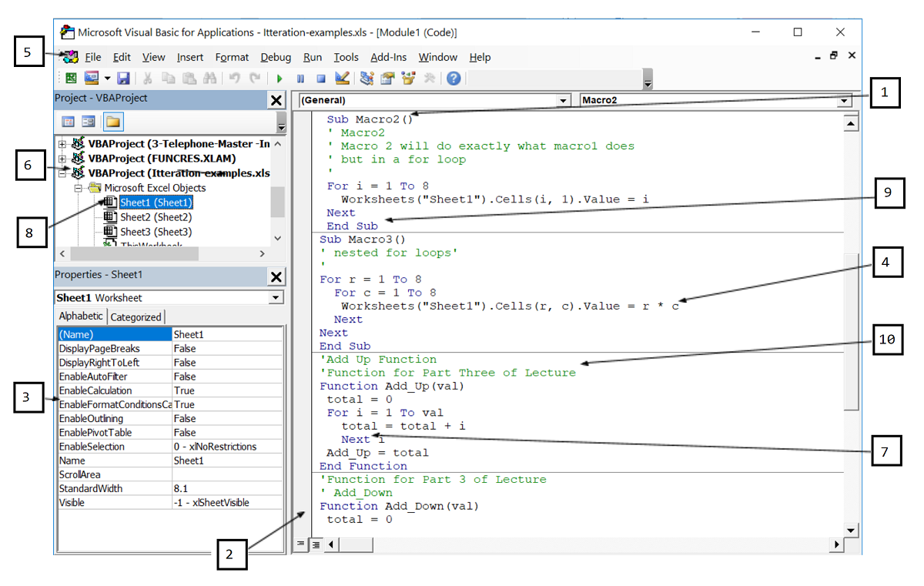Click the blue Help question mark icon
Viewport: 924px width, 586px height.
[x=454, y=79]
